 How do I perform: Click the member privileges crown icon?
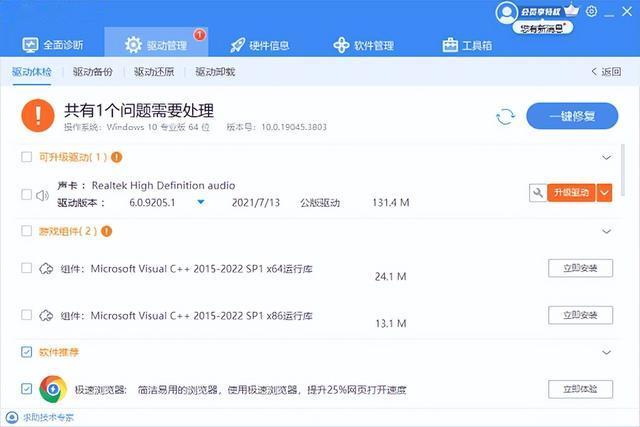pyautogui.click(x=571, y=10)
